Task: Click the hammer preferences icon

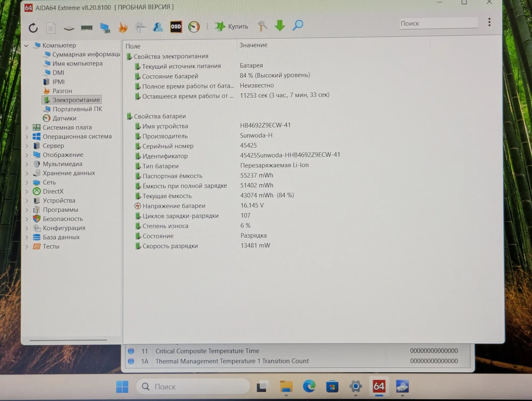Action: coord(262,26)
